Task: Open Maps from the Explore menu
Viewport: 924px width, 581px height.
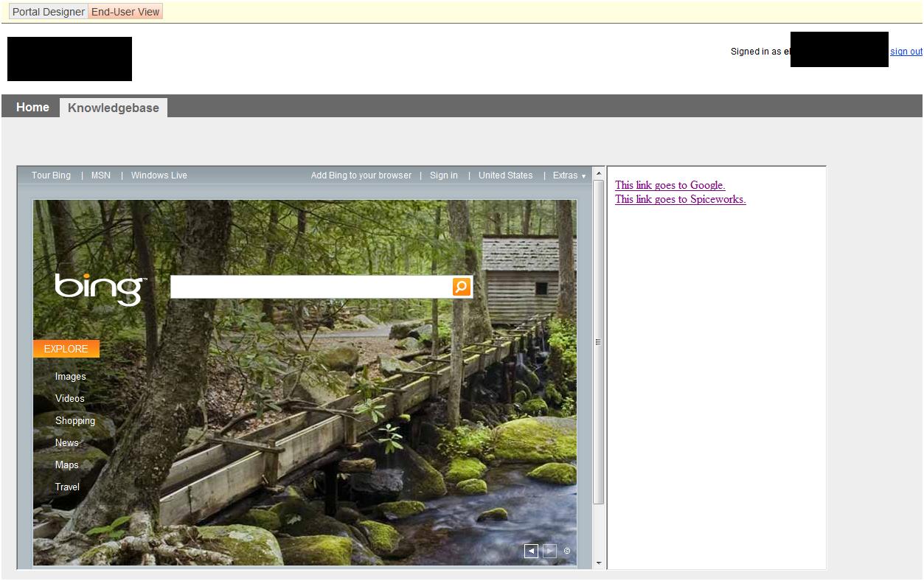Action: pos(66,465)
